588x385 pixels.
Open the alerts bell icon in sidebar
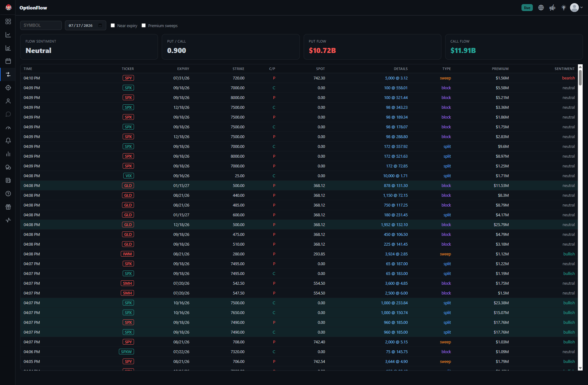click(x=8, y=141)
